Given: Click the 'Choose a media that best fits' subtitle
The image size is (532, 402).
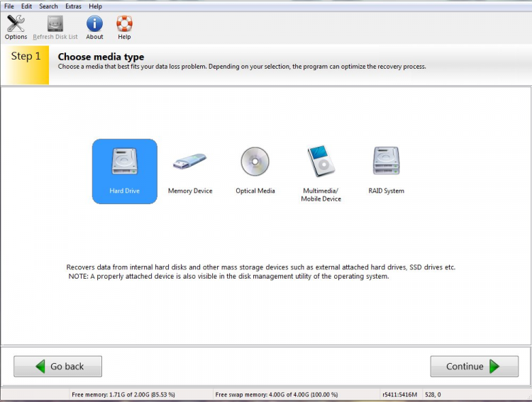Looking at the screenshot, I should click(242, 67).
